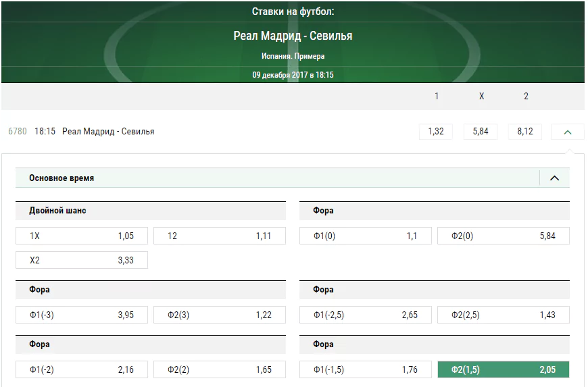Click match name Реал Мадрид - Севилья in row
The image size is (588, 387).
(x=108, y=132)
